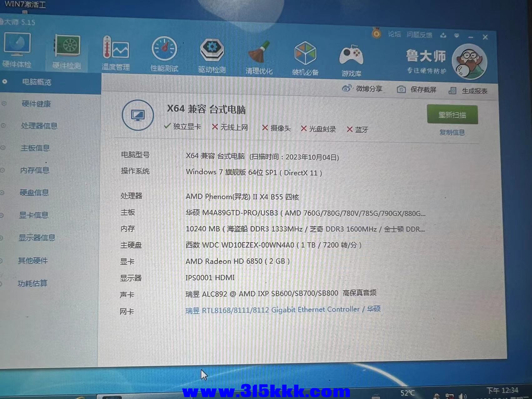The height and width of the screenshot is (399, 532).
Task: Open 装机必备 essential software cube
Action: tap(305, 59)
